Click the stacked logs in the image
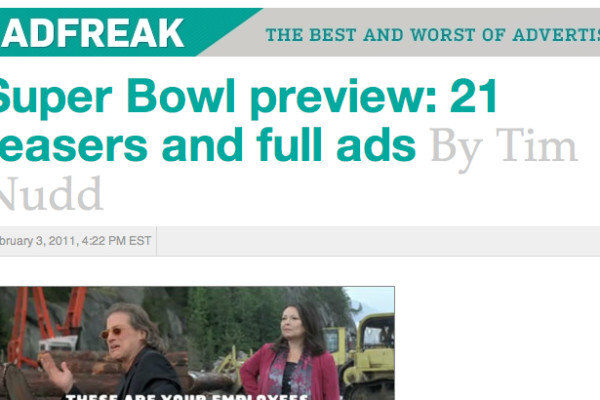 [x=31, y=377]
